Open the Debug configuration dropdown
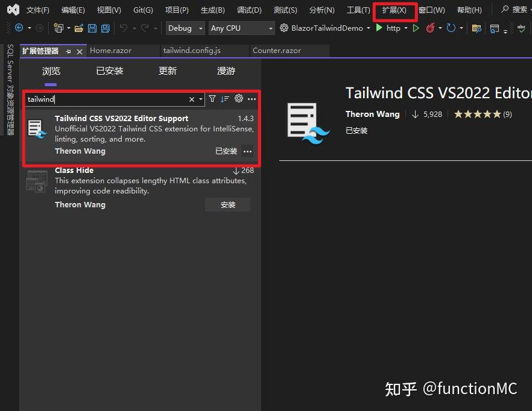The image size is (532, 411). pos(185,28)
